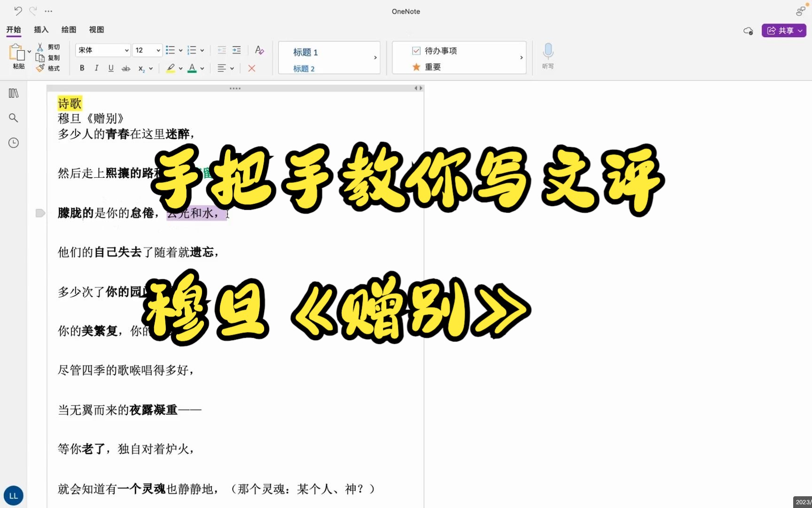Apply 标题 2 heading style
This screenshot has width=812, height=508.
click(x=304, y=69)
